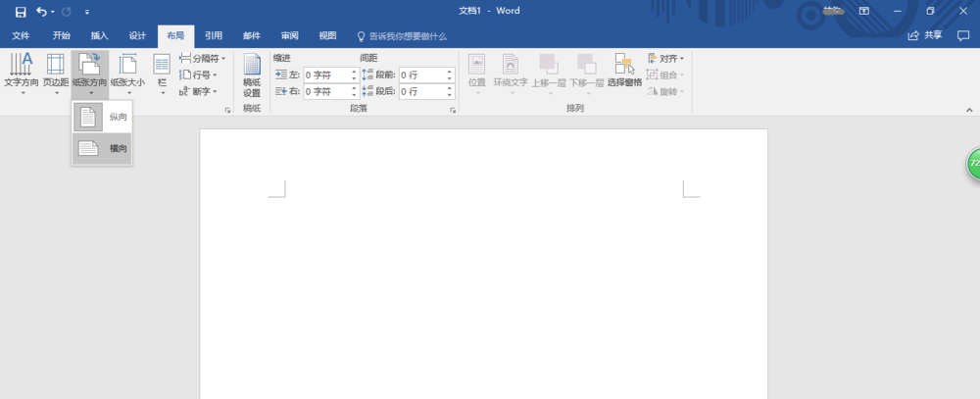Switch to the 引用 tab
Image resolution: width=980 pixels, height=399 pixels.
214,35
